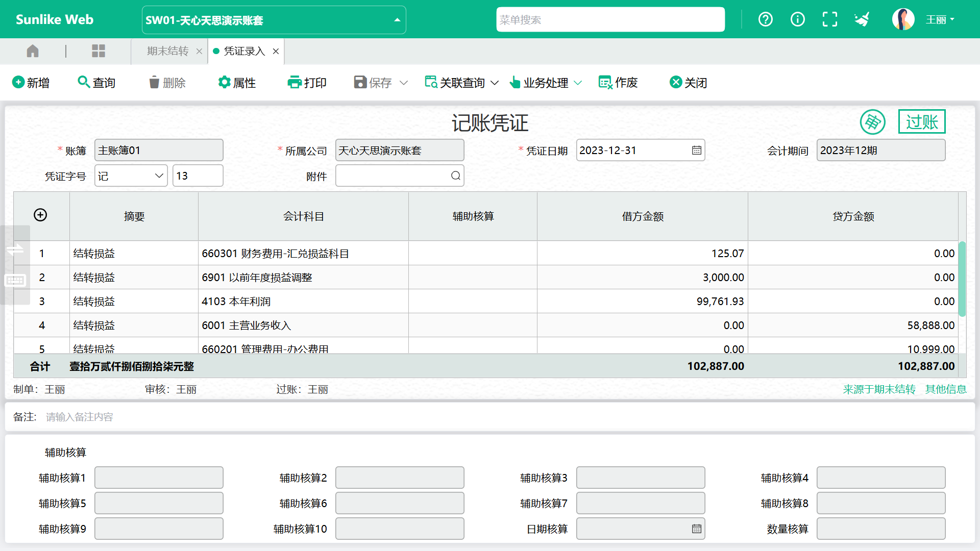Image resolution: width=980 pixels, height=551 pixels.
Task: Click the 辅助核算4 field
Action: point(881,478)
